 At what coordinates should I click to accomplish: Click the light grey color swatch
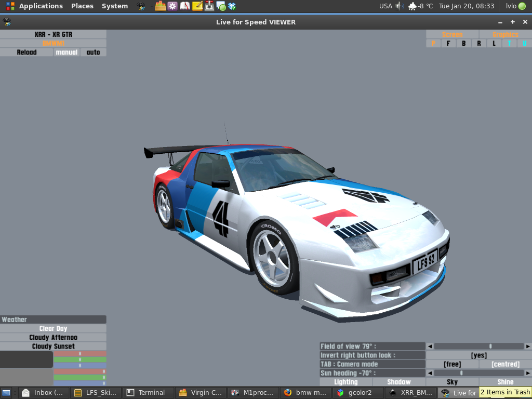(26, 377)
